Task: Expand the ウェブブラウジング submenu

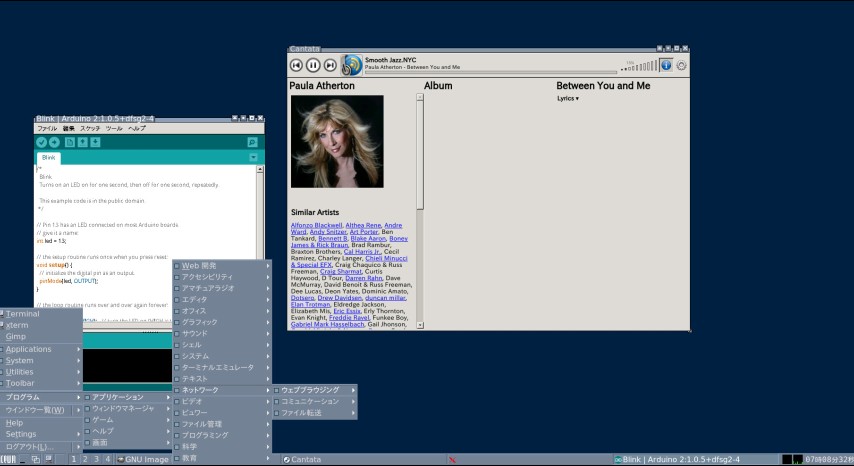Action: [315, 390]
